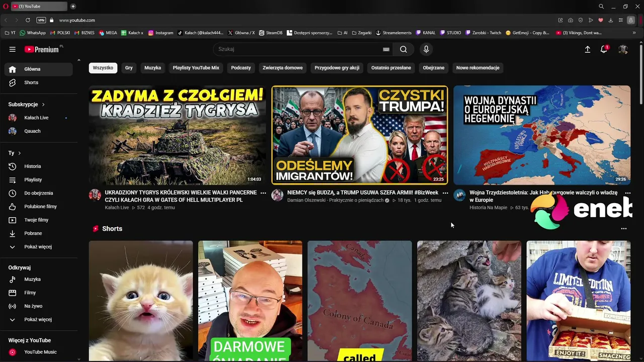Open the hamburger guide menu
Image resolution: width=644 pixels, height=362 pixels.
12,49
